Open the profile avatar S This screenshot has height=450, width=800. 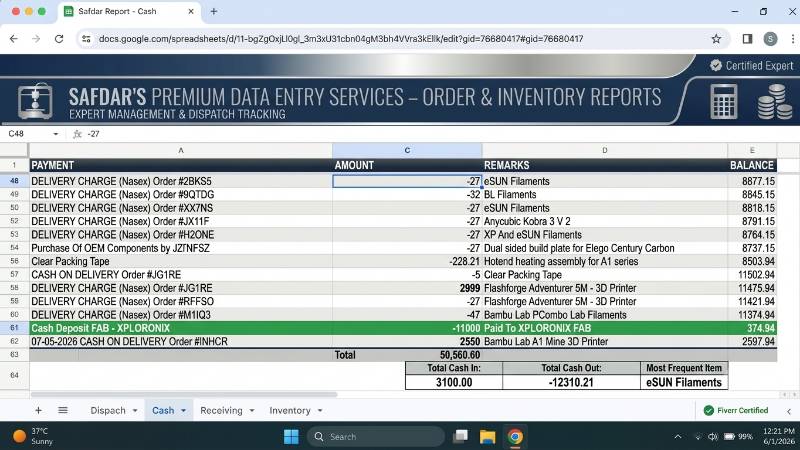[770, 39]
